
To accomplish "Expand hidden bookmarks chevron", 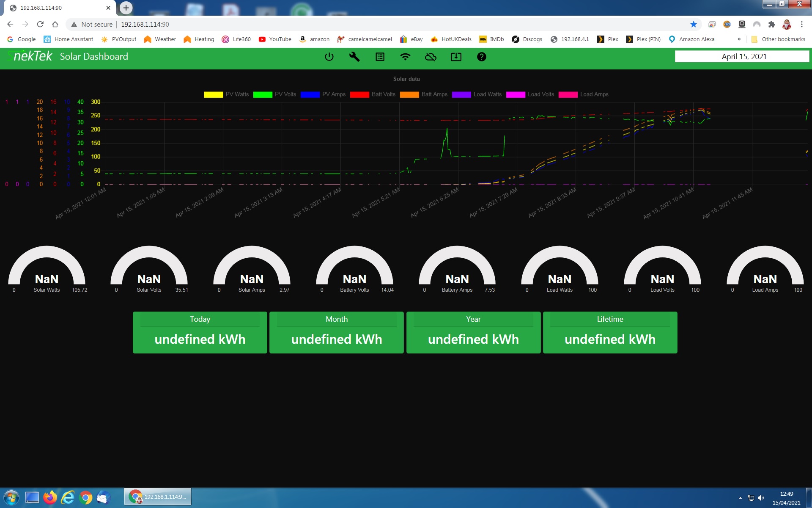I will click(739, 39).
